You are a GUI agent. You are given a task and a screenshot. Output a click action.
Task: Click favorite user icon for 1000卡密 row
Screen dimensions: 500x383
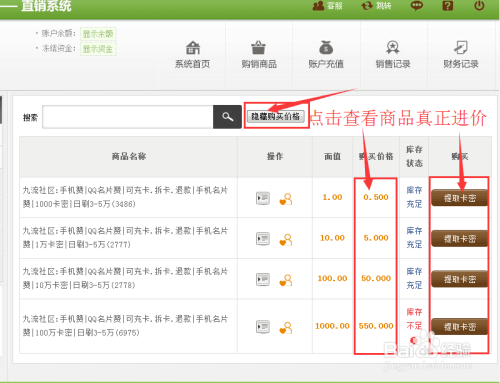pos(286,199)
